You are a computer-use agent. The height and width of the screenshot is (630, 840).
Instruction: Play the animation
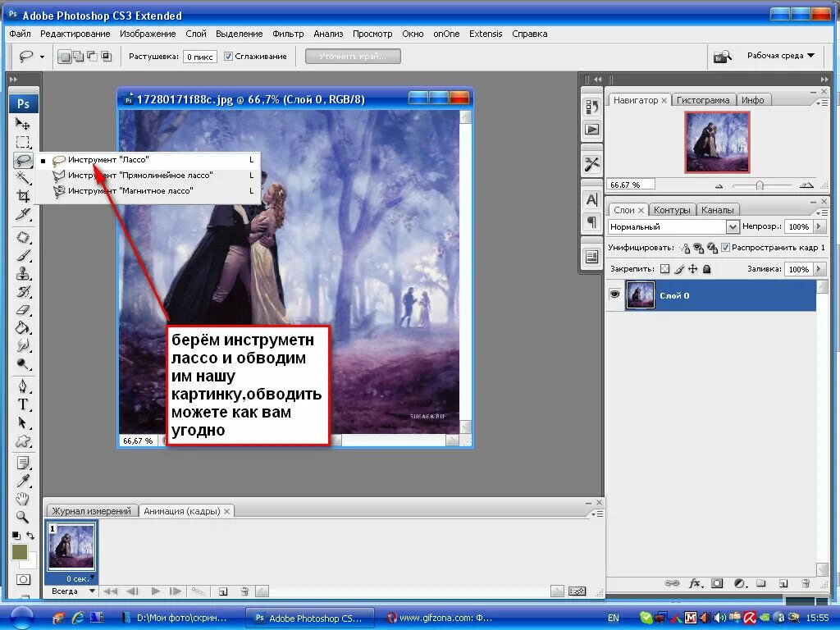(155, 591)
